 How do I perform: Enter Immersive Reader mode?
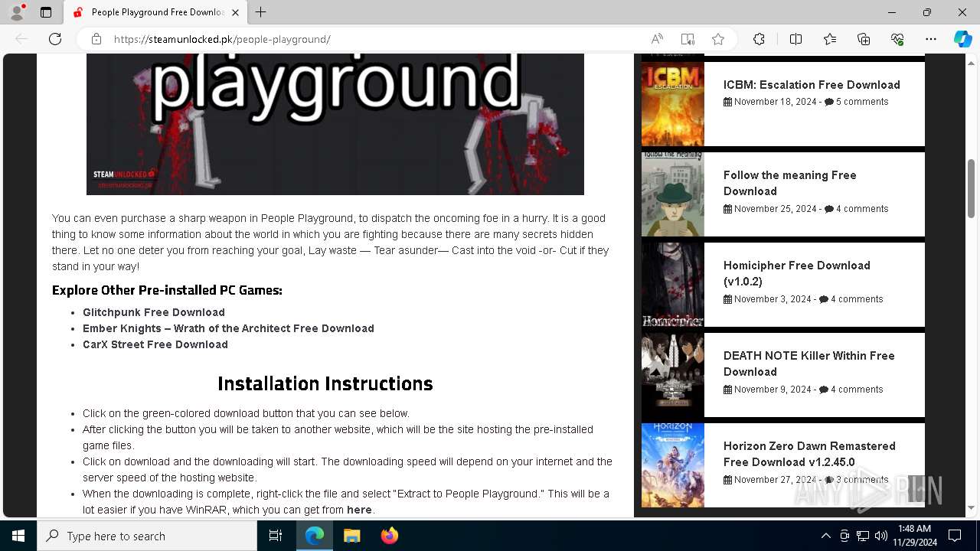[x=688, y=39]
